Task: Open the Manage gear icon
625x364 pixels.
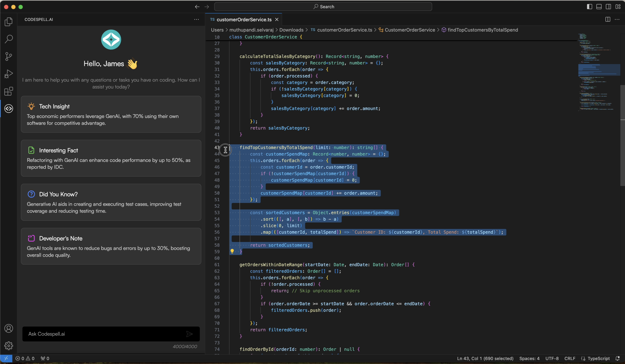Action: pos(9,346)
